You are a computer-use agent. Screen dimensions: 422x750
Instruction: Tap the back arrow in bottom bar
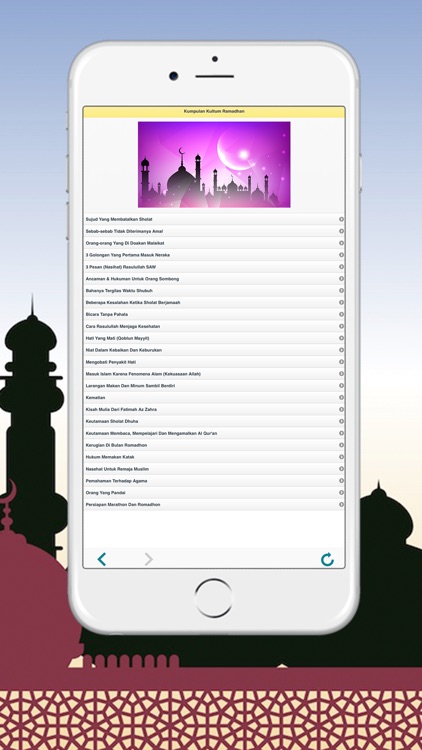tap(101, 559)
